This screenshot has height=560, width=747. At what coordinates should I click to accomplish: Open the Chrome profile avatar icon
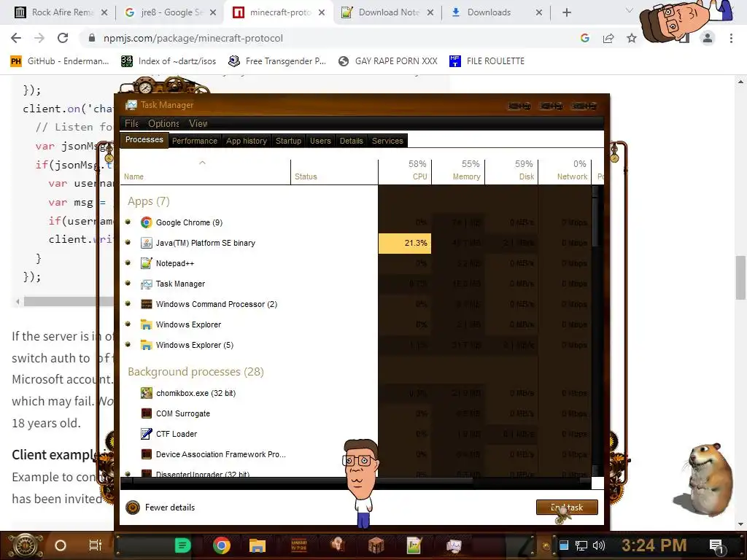[708, 38]
